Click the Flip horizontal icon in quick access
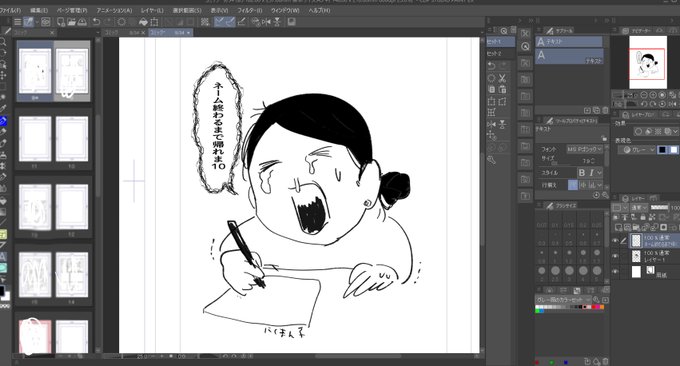This screenshot has height=366, width=680. point(491,124)
